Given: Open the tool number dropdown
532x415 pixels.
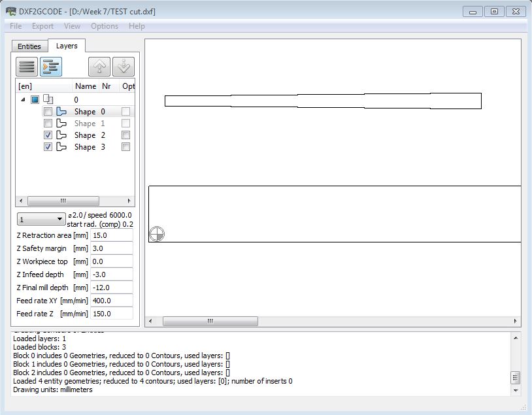Looking at the screenshot, I should [x=41, y=220].
